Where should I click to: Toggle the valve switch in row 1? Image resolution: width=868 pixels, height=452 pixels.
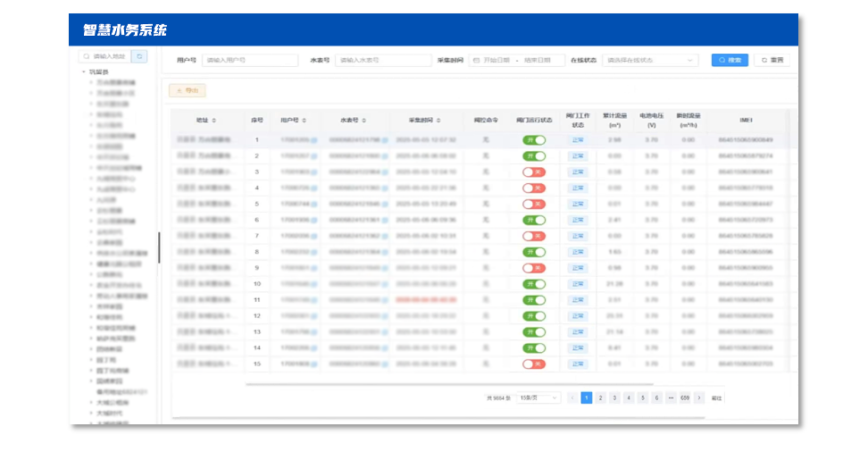point(534,140)
